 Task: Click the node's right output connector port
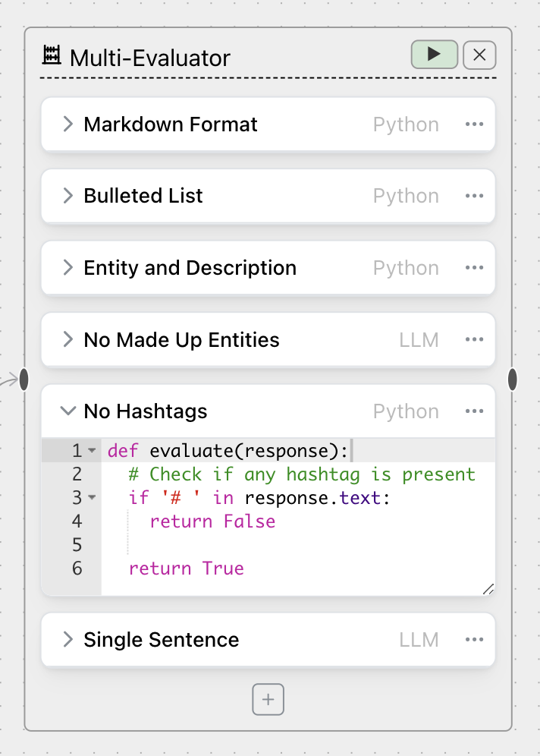pyautogui.click(x=513, y=378)
